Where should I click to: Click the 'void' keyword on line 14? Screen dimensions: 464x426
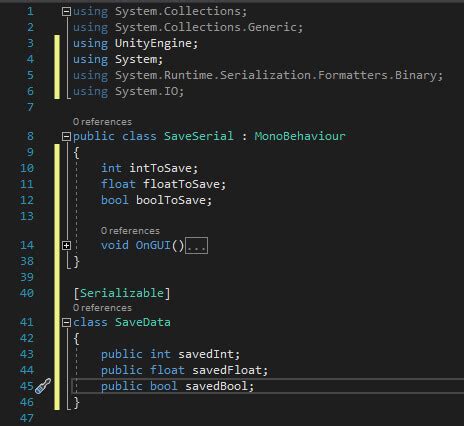[115, 246]
